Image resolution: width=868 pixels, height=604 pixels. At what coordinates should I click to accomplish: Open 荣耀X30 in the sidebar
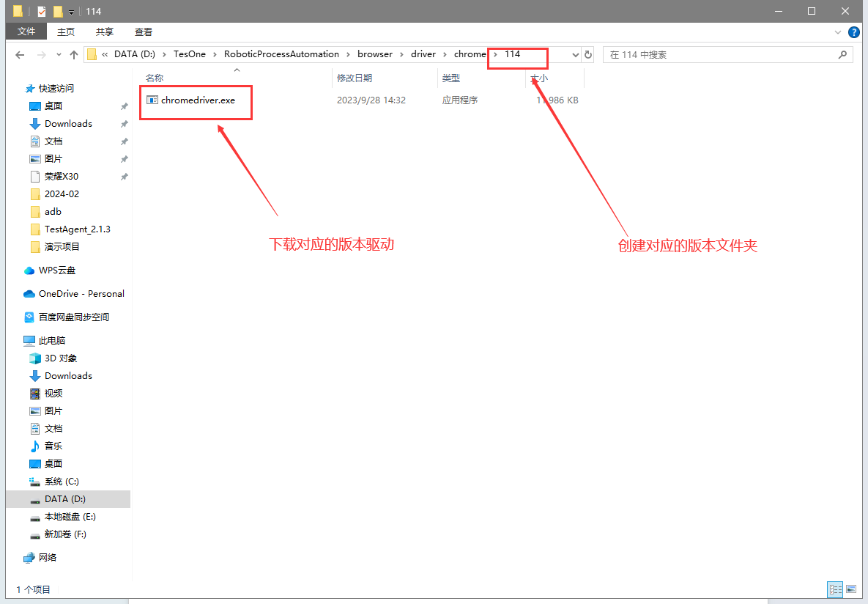pos(62,176)
